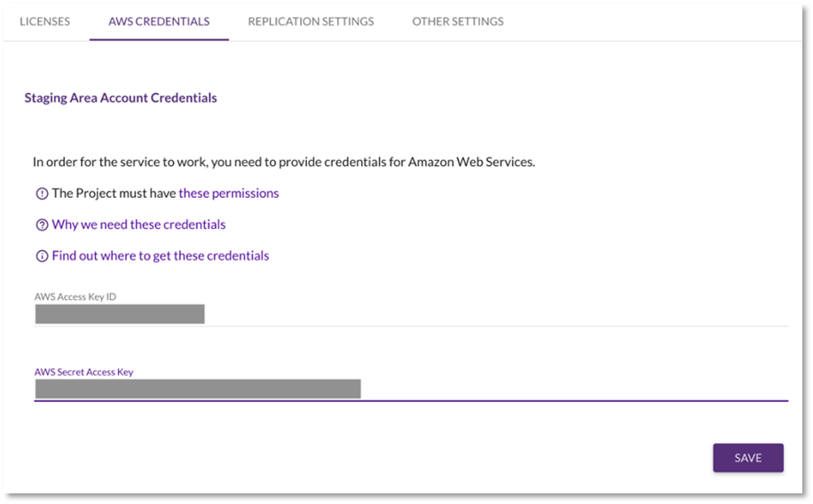Click the Staging Area Account Credentials heading

121,98
